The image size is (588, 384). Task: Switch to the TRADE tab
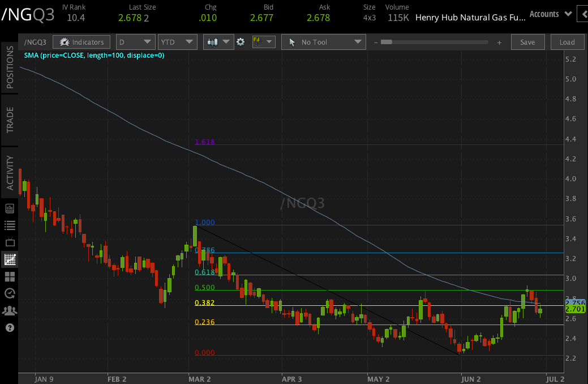coord(9,120)
